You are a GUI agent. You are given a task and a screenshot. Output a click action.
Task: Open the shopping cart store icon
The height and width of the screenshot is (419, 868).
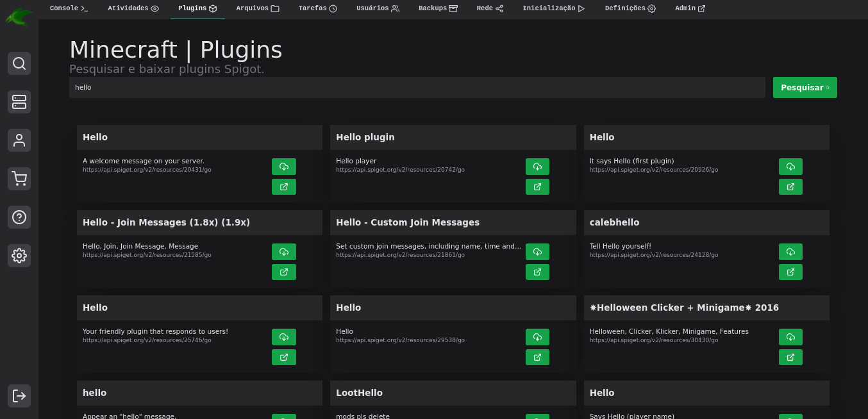click(19, 179)
